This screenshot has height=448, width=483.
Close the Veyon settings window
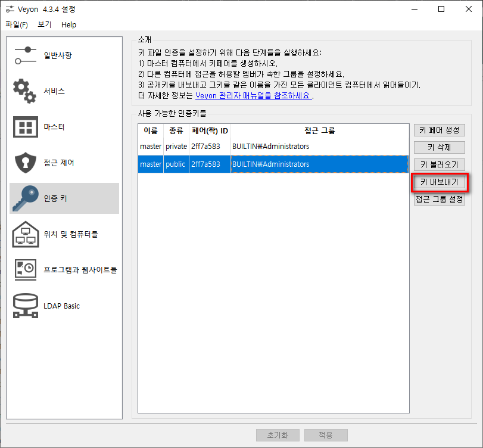pyautogui.click(x=469, y=10)
